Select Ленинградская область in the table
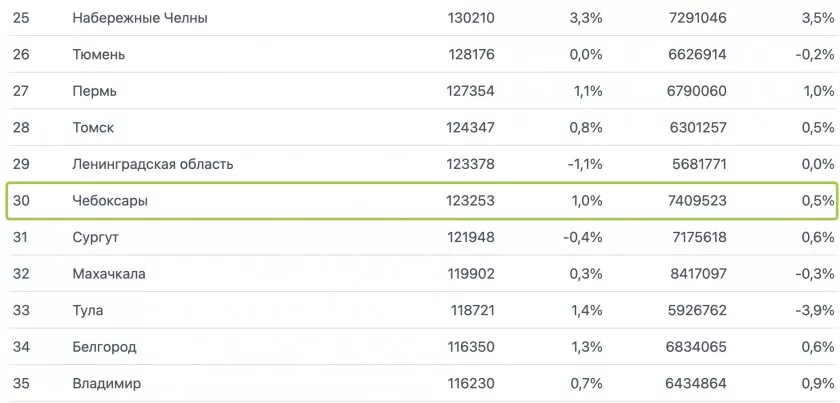Image resolution: width=840 pixels, height=403 pixels. (152, 164)
